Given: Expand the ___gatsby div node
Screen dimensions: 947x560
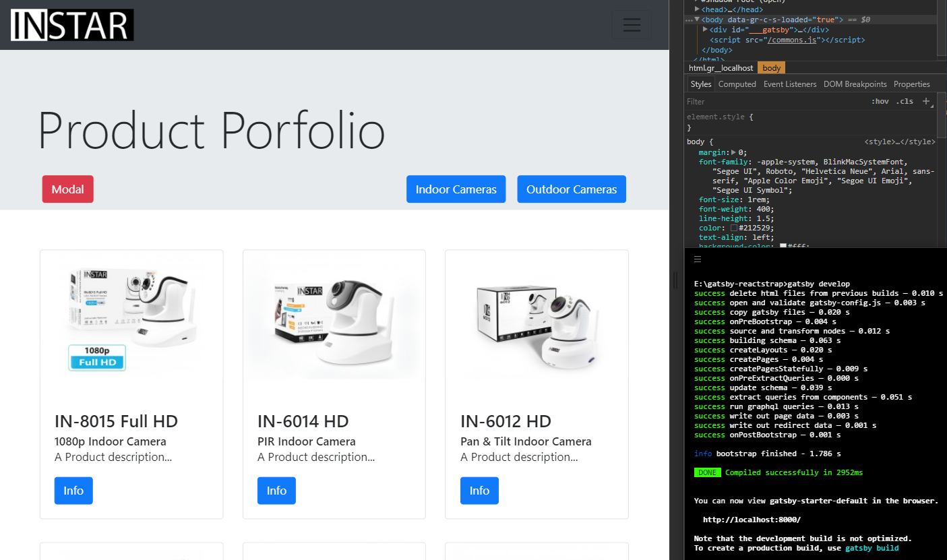Looking at the screenshot, I should 706,30.
